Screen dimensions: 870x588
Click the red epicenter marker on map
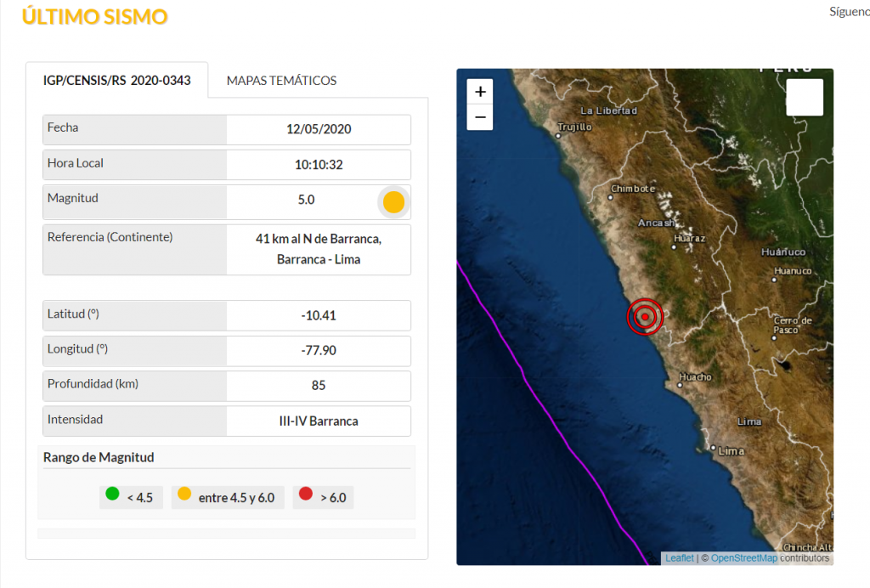[x=645, y=317]
